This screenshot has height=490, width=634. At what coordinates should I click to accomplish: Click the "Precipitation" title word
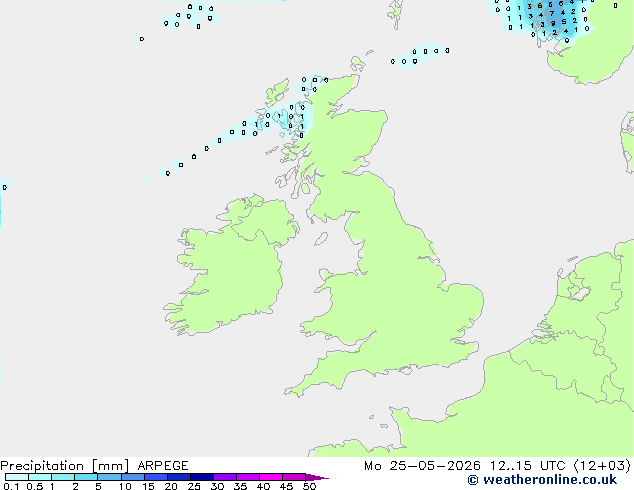pos(42,466)
